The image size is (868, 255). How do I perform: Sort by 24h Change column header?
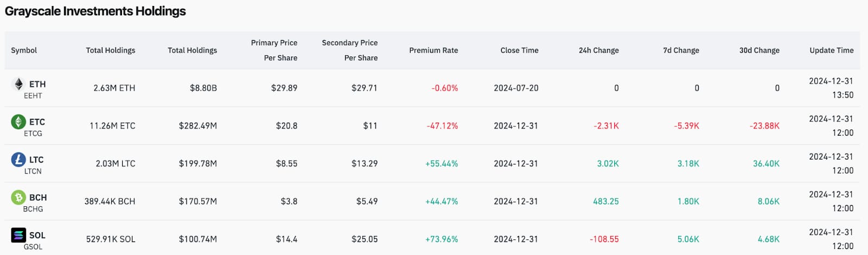pyautogui.click(x=598, y=50)
